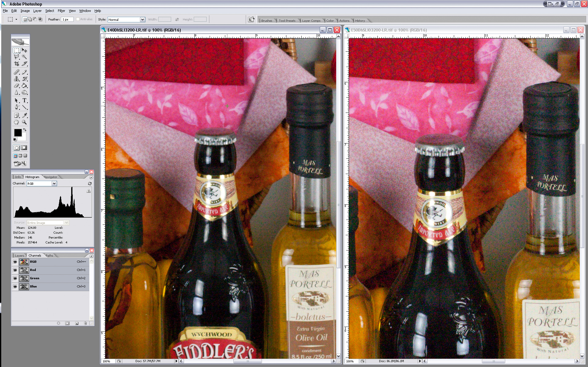Open the Channels palette flyout menu

91,256
